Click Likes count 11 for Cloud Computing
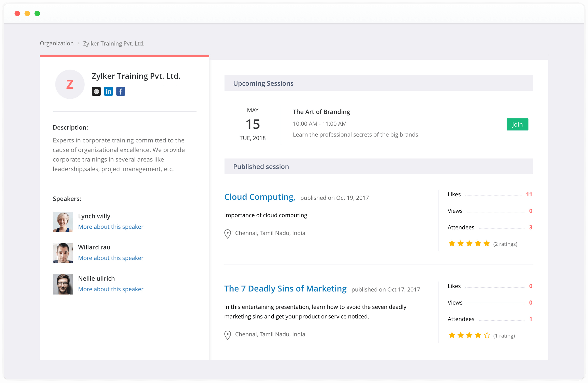Viewport: 588px width, 383px height. 529,194
